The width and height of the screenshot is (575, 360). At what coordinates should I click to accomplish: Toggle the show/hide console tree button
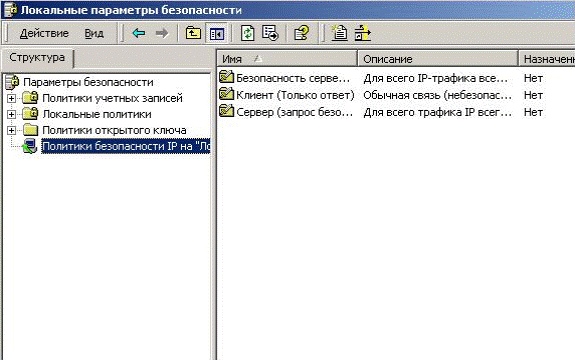pyautogui.click(x=216, y=34)
